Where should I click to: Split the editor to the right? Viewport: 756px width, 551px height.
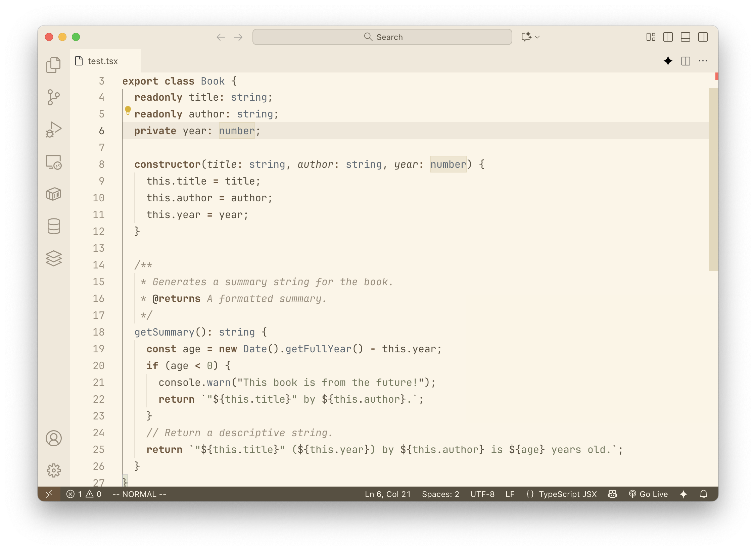(686, 61)
